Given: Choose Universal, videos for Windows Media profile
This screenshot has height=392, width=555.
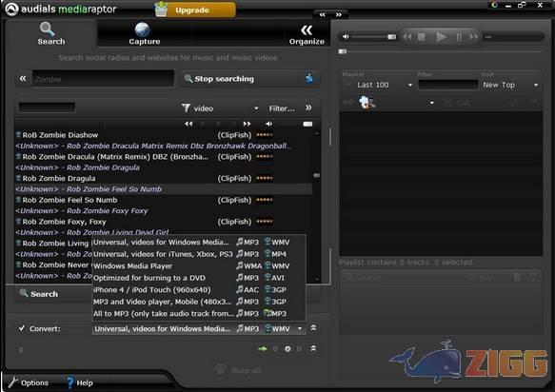Looking at the screenshot, I should tap(199, 243).
